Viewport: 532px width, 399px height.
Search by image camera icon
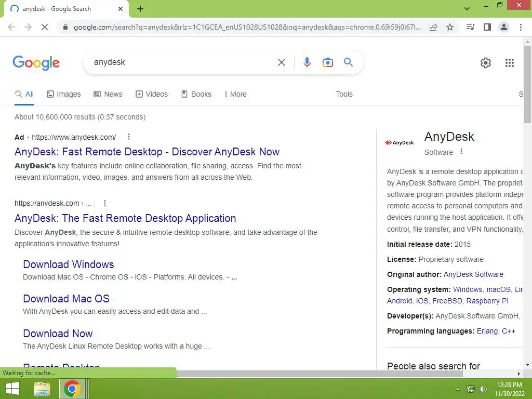click(327, 62)
